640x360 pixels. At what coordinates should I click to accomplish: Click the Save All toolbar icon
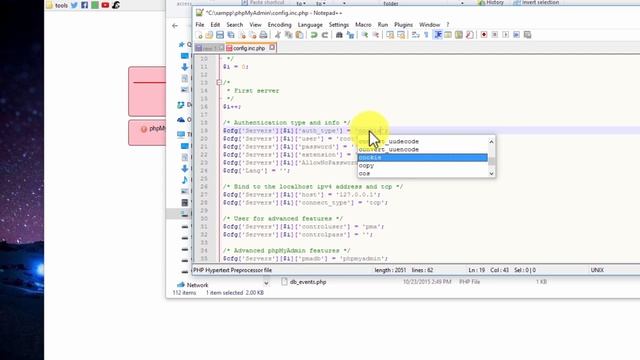[231, 35]
